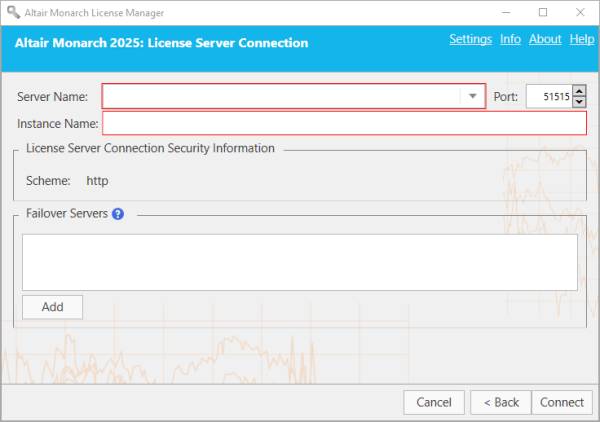Go to previous step with Back button
The height and width of the screenshot is (422, 600).
click(501, 402)
